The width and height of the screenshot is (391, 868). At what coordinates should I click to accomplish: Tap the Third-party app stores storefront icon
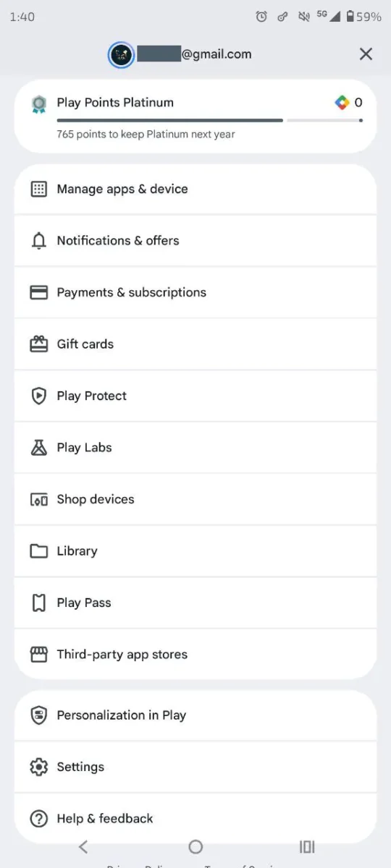point(38,655)
